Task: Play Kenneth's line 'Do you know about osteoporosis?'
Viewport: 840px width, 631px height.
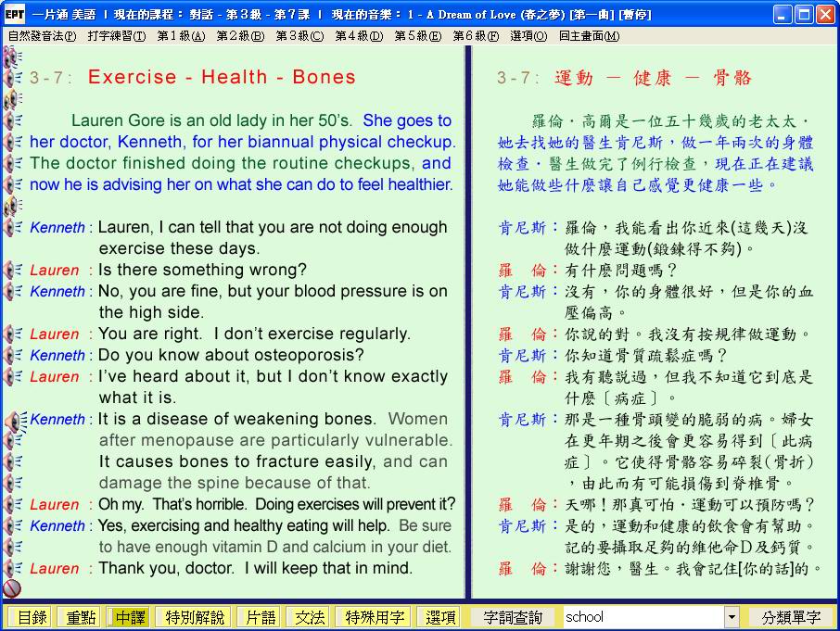Action: point(12,355)
